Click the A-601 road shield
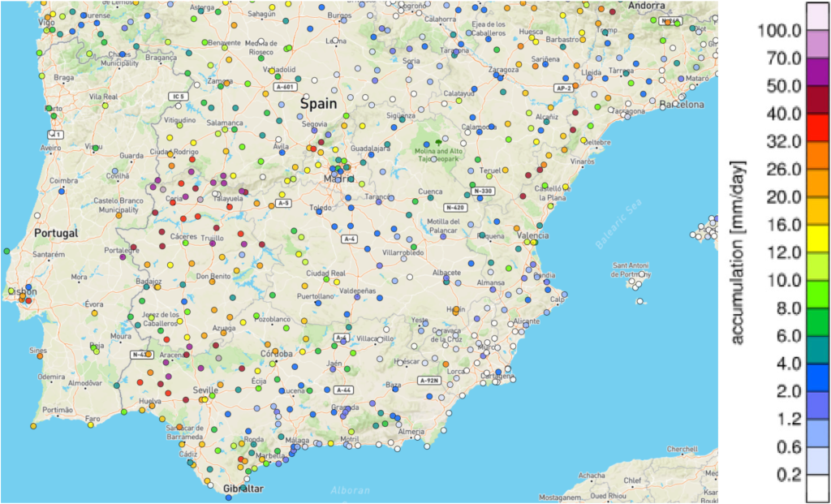831x504 pixels. pos(283,88)
